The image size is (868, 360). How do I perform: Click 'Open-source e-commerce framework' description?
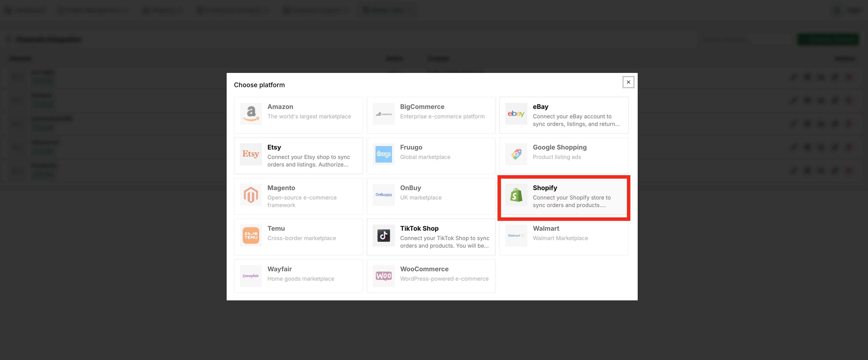click(302, 201)
